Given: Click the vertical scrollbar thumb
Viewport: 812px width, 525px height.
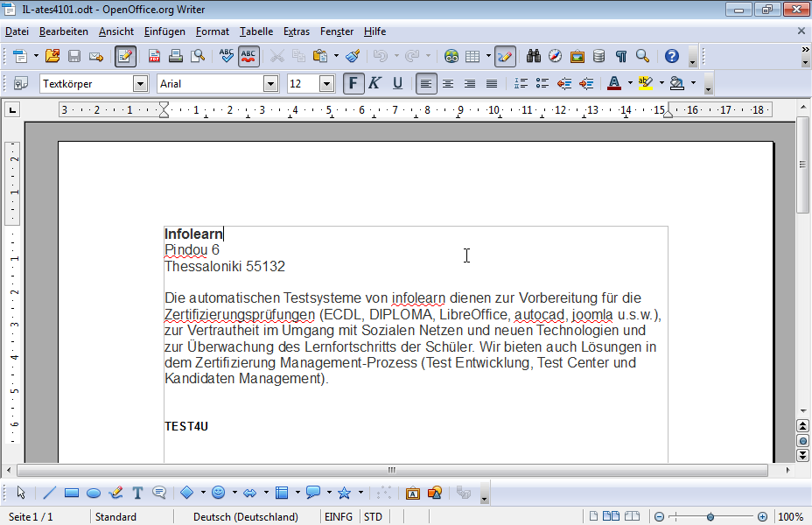Looking at the screenshot, I should [x=802, y=164].
